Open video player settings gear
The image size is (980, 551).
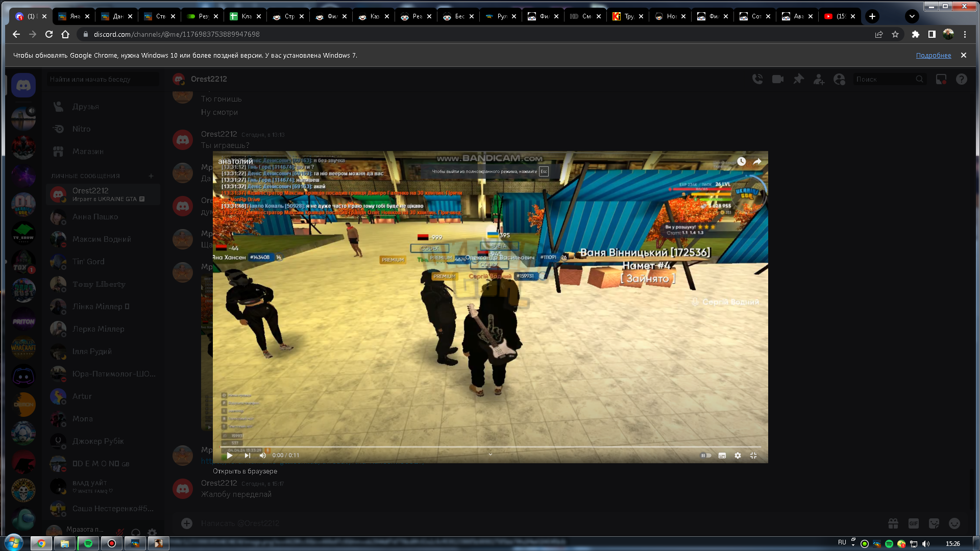click(x=738, y=455)
